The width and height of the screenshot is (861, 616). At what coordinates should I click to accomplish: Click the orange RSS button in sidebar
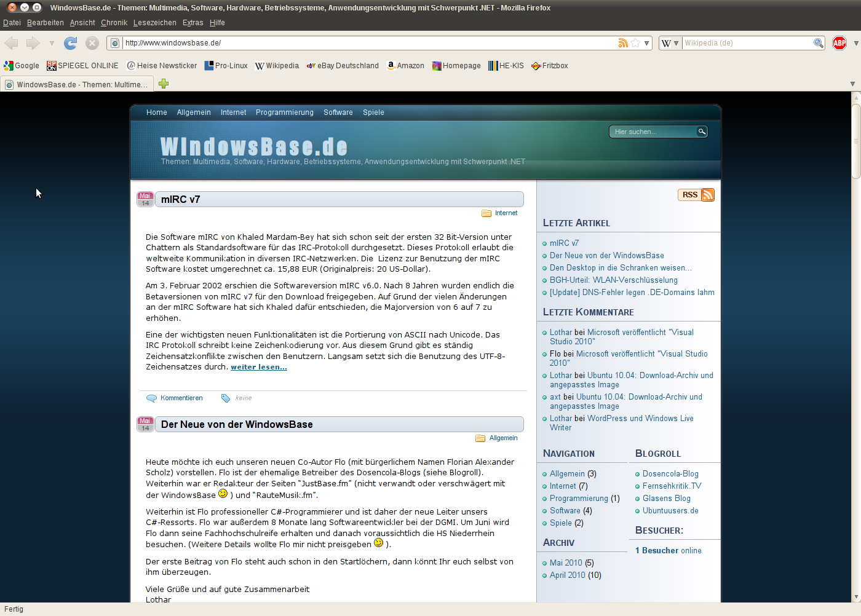click(x=696, y=195)
